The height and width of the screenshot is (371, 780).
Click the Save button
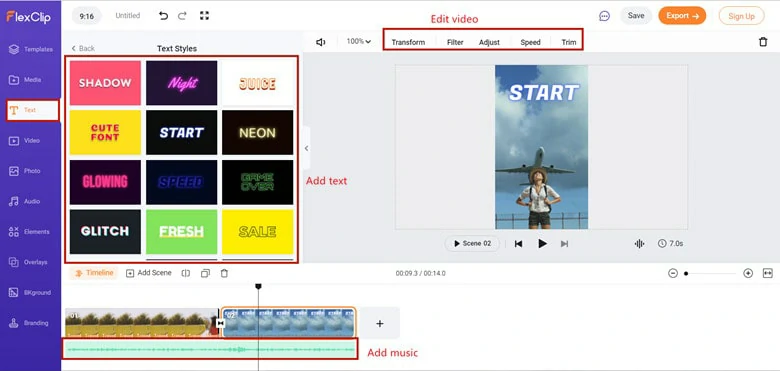(636, 16)
